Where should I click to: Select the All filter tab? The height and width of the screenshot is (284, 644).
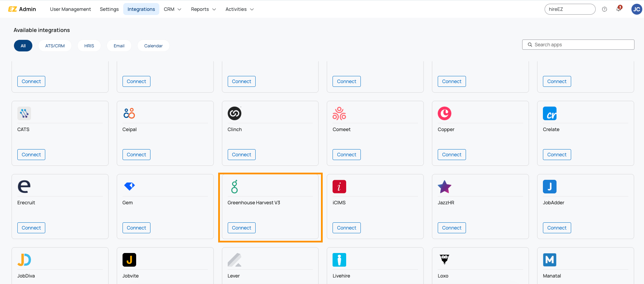[x=23, y=46]
